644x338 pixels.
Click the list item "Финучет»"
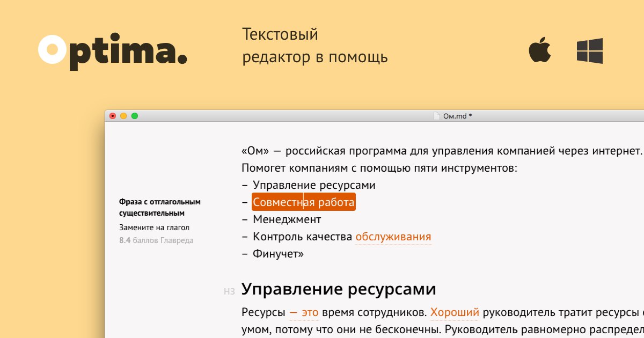click(279, 254)
